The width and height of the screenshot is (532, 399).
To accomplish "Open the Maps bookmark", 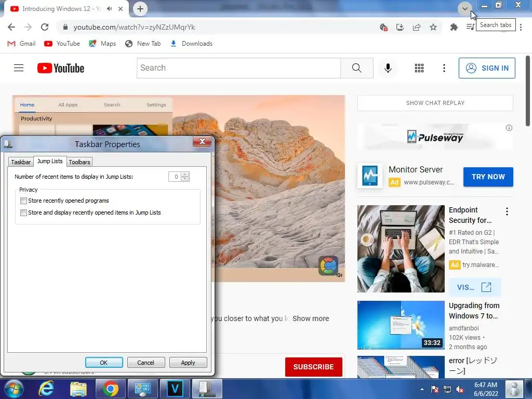I will click(x=102, y=44).
